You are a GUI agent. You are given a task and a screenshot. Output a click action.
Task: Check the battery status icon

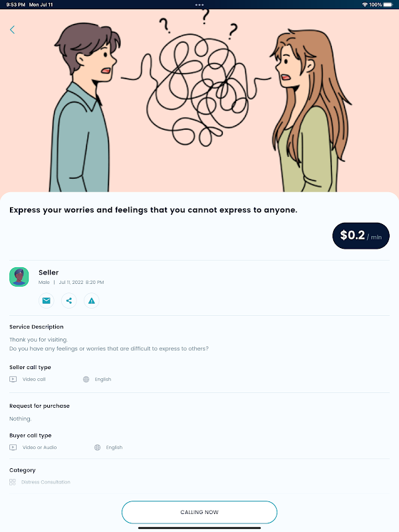point(388,5)
